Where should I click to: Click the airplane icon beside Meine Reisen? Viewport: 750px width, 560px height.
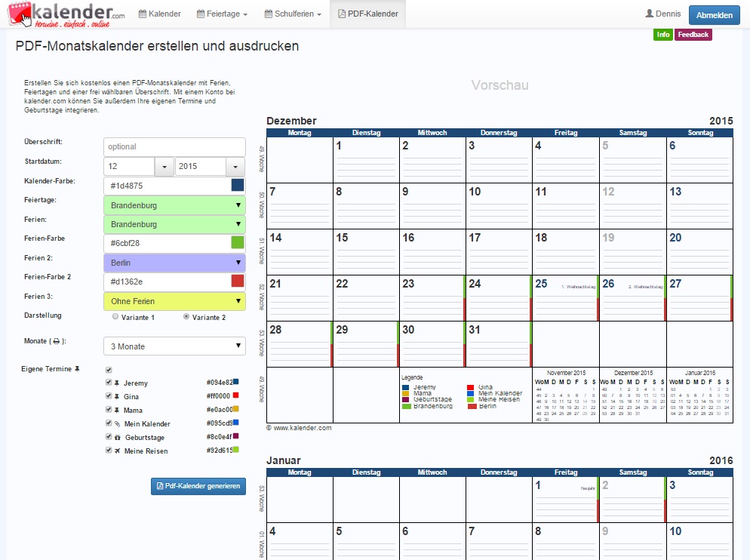(x=117, y=451)
